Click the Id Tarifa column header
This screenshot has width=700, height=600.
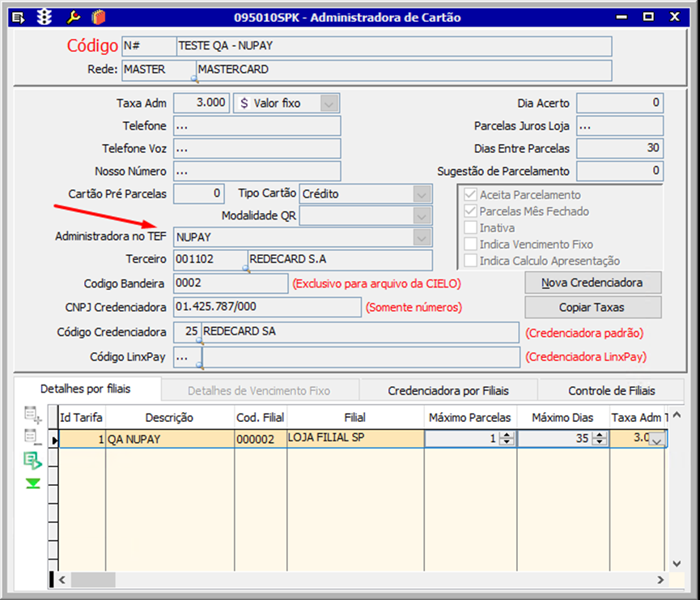(x=81, y=418)
